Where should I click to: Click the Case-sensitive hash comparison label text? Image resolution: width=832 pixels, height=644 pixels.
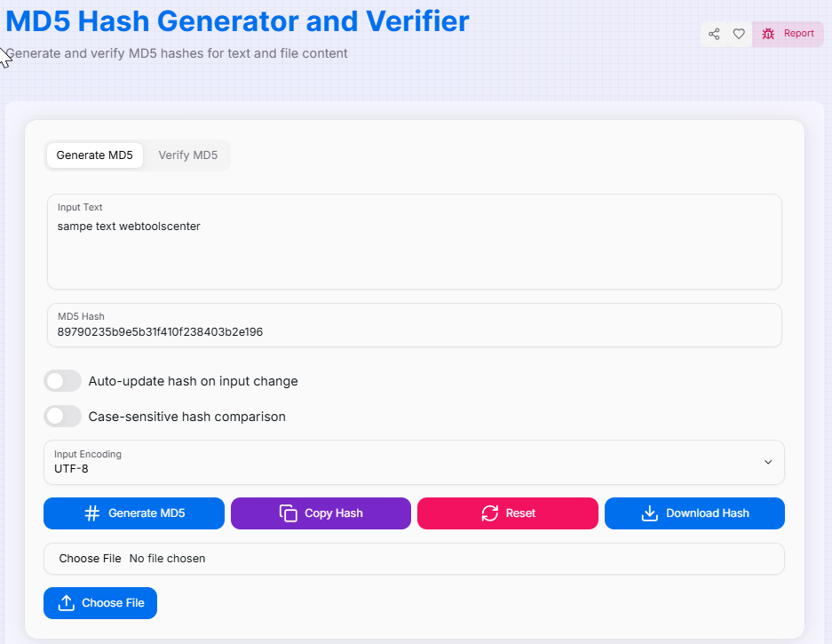186,417
